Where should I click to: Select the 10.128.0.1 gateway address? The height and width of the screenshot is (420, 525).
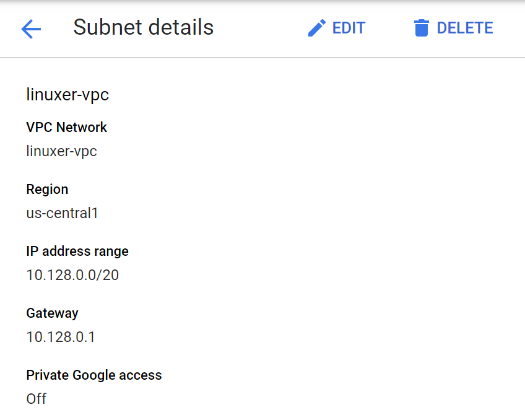(61, 337)
